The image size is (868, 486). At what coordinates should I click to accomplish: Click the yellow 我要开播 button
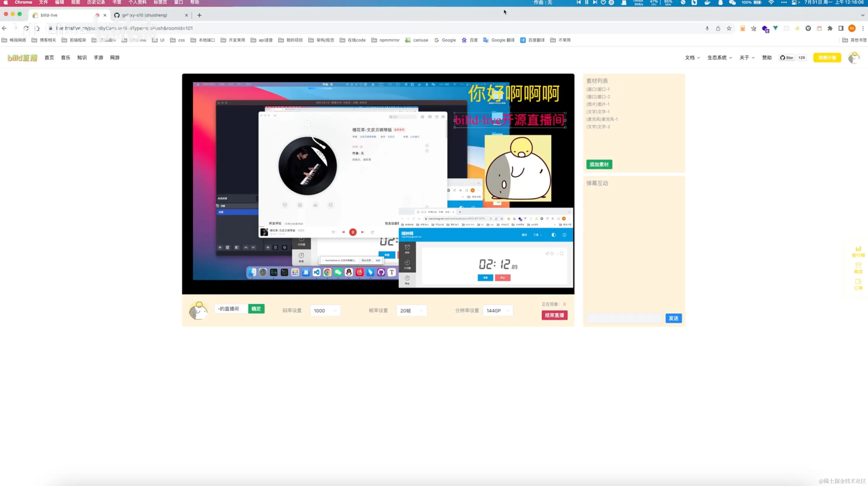(x=827, y=58)
